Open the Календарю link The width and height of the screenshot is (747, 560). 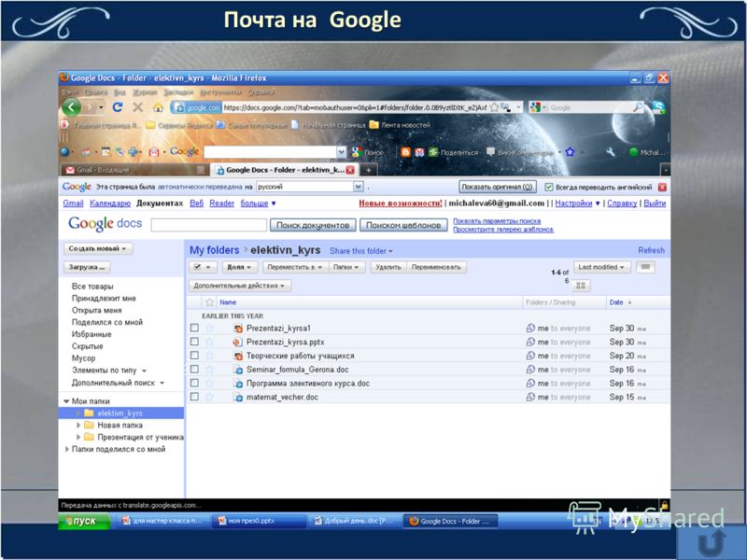110,203
